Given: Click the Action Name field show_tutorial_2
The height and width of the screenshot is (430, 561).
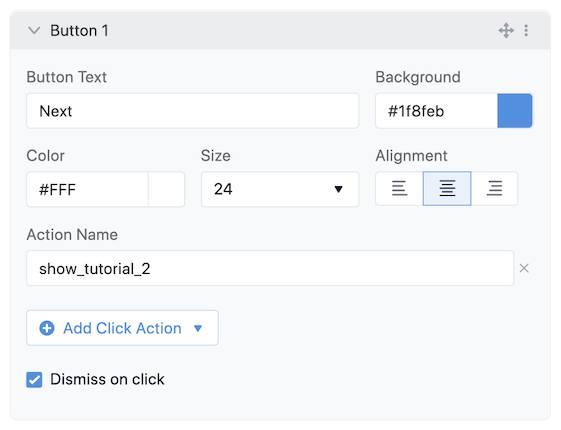Looking at the screenshot, I should [270, 268].
